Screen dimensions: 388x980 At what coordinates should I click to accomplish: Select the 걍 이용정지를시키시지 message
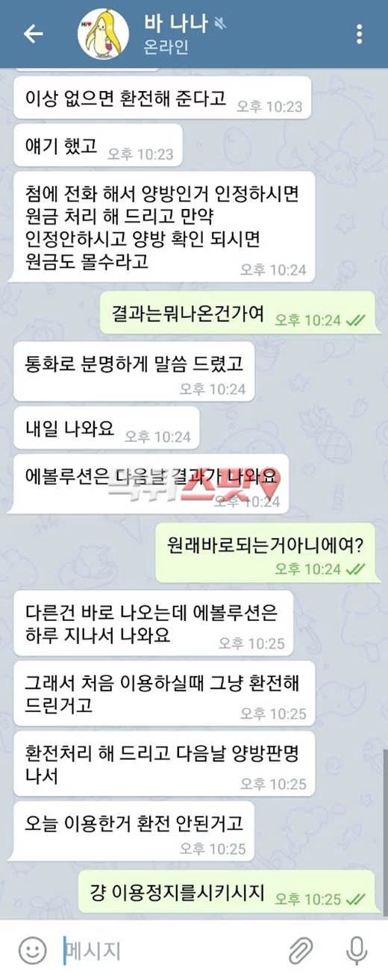point(230,892)
